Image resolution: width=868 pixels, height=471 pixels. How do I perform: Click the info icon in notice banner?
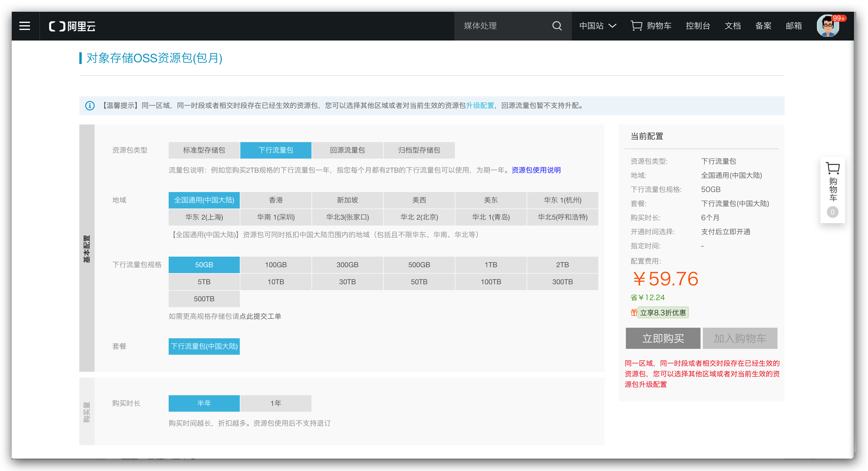90,106
